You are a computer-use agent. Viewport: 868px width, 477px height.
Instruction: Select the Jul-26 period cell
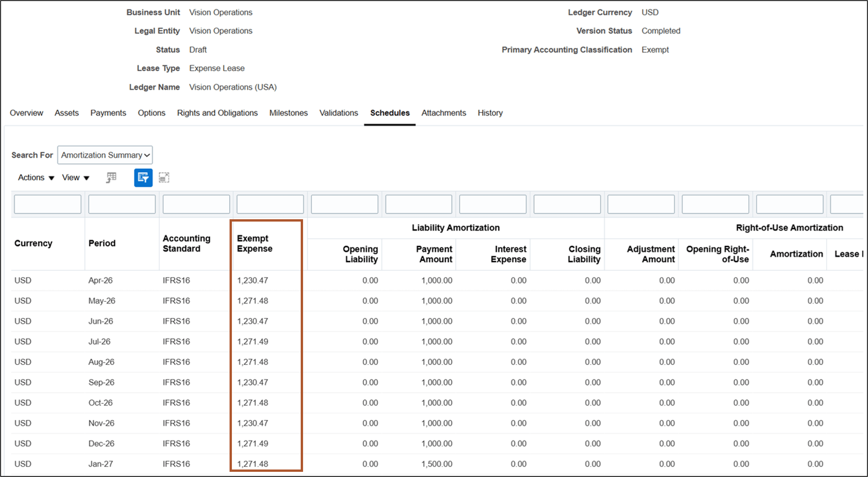point(99,341)
